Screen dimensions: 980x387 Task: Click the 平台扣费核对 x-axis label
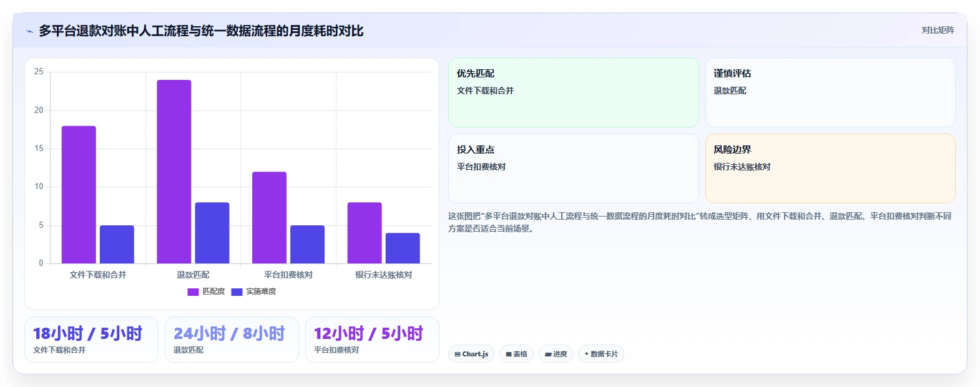[288, 275]
